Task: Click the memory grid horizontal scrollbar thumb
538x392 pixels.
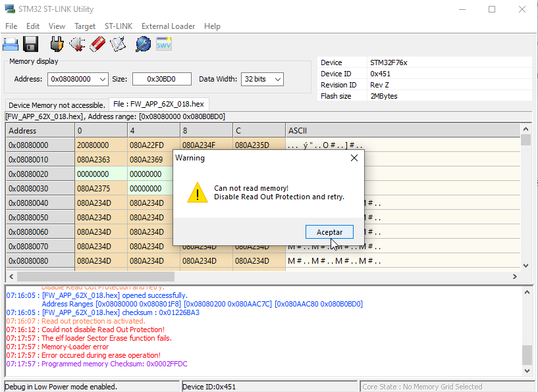Action: 95,276
